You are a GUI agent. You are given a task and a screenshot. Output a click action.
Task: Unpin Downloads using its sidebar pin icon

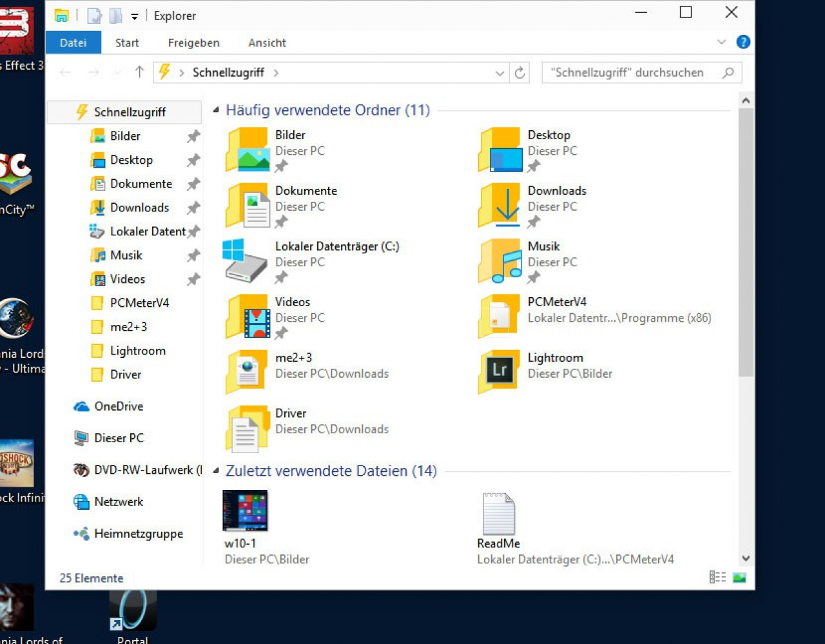tap(193, 208)
